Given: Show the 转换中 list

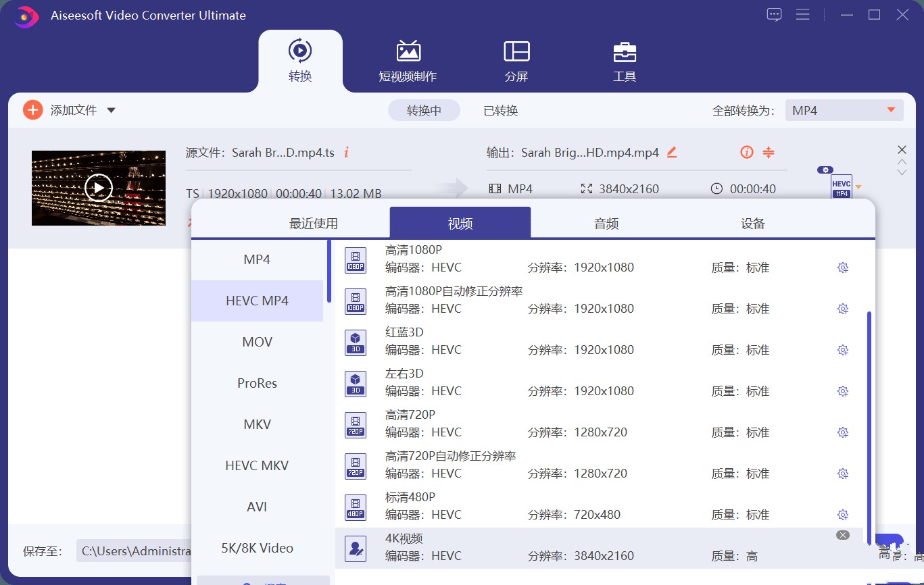Looking at the screenshot, I should [x=424, y=111].
